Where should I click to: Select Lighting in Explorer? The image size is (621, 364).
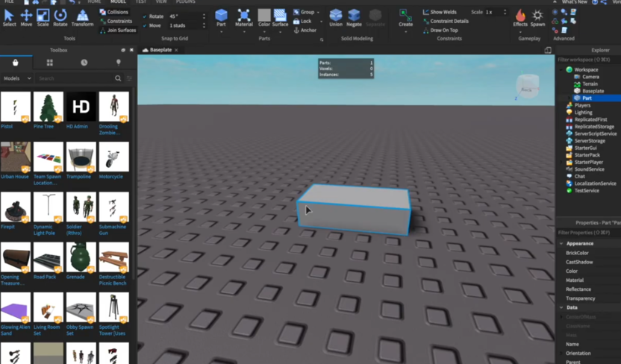[584, 113]
